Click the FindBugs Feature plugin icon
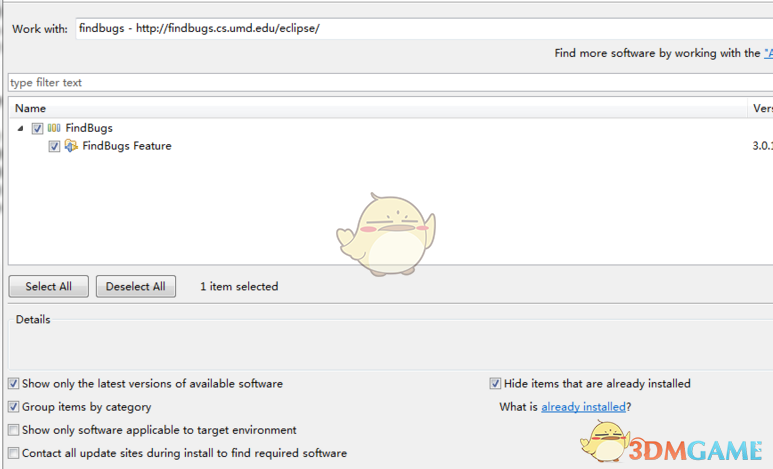The width and height of the screenshot is (773, 469). [x=71, y=146]
